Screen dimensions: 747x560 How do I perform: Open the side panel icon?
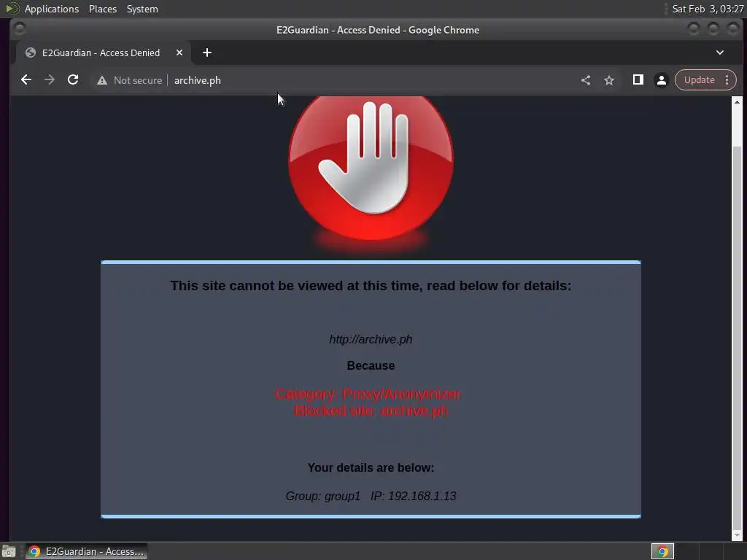coord(638,80)
